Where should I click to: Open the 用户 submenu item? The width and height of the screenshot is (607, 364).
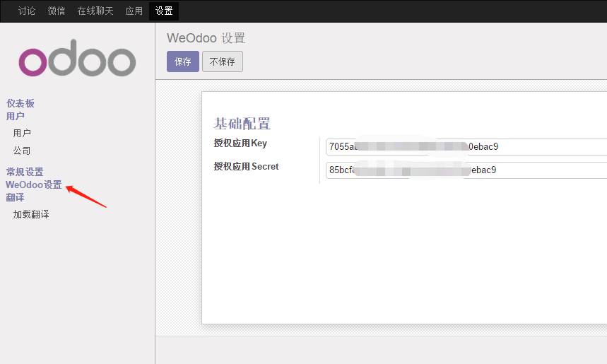[x=22, y=133]
